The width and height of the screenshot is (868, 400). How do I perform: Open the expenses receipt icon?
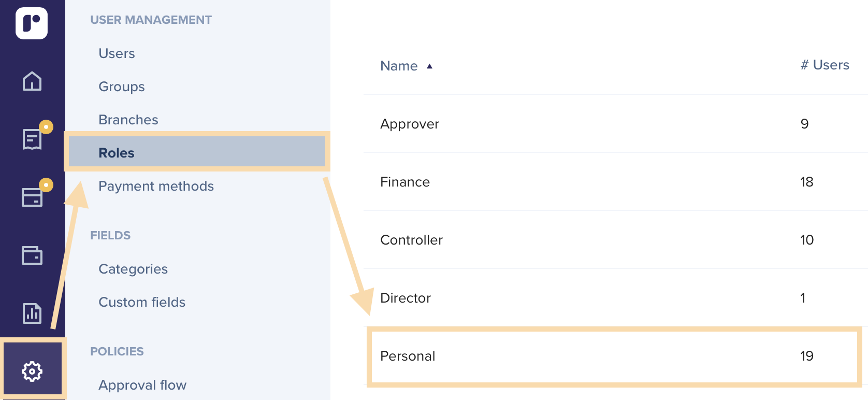32,139
